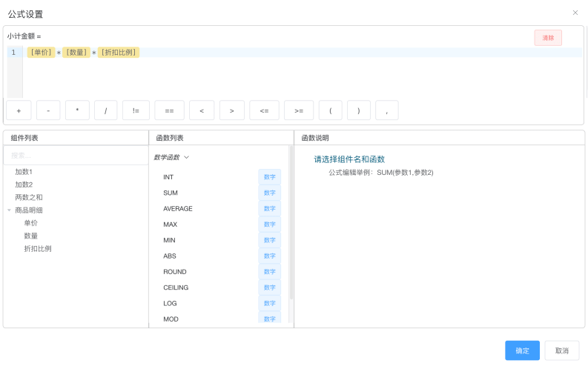Add the left parenthesis to formula
The width and height of the screenshot is (588, 366).
pos(330,110)
